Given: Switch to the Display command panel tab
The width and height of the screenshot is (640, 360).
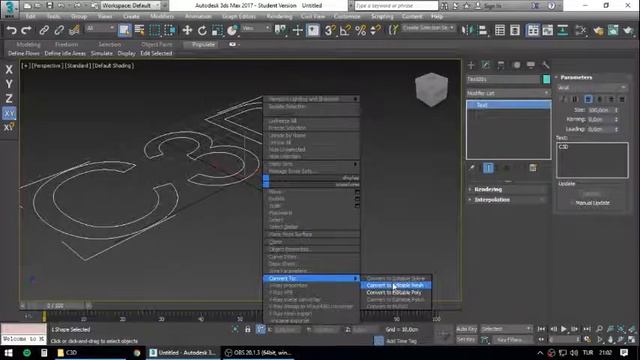Looking at the screenshot, I should [531, 65].
